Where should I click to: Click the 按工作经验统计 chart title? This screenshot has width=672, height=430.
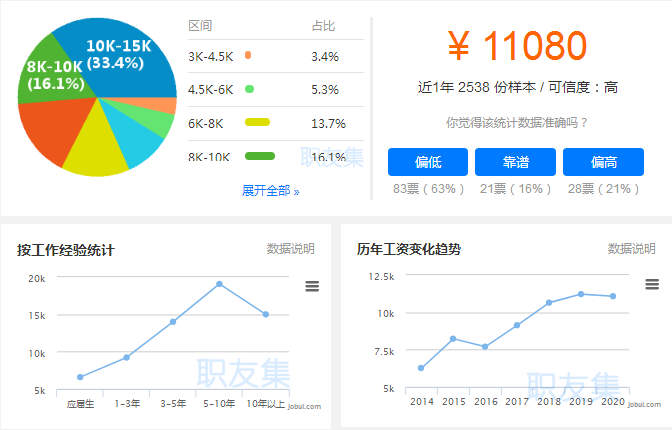coord(66,250)
